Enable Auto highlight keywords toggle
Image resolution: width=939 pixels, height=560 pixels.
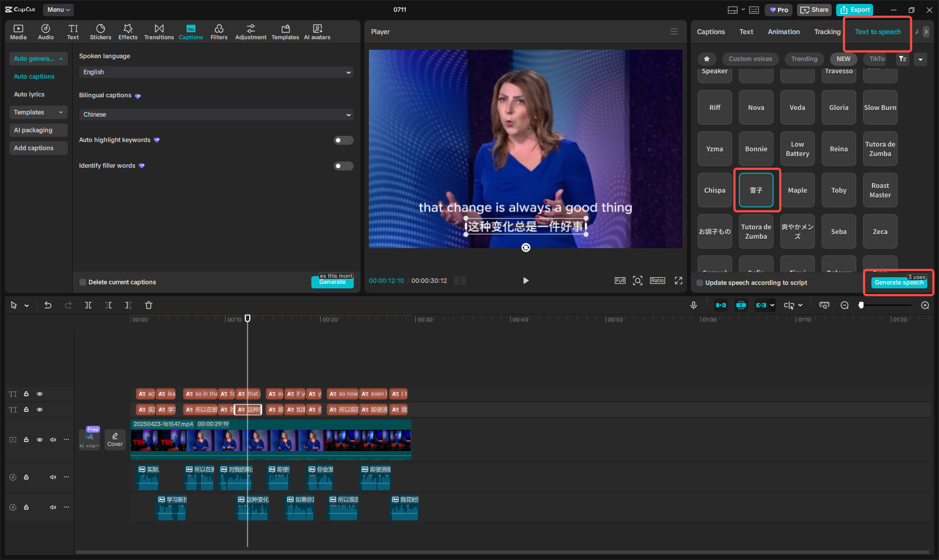tap(343, 140)
